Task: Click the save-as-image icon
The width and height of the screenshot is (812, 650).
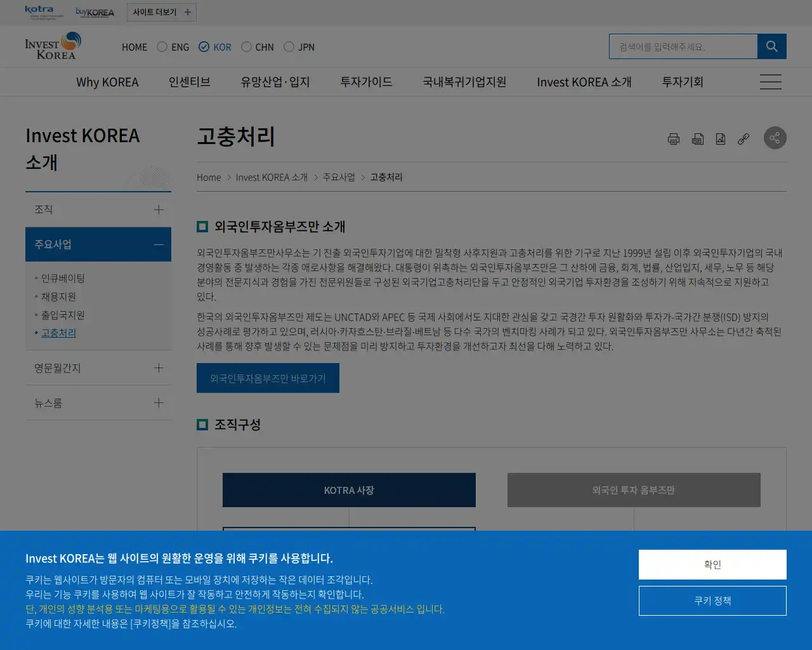Action: (721, 138)
